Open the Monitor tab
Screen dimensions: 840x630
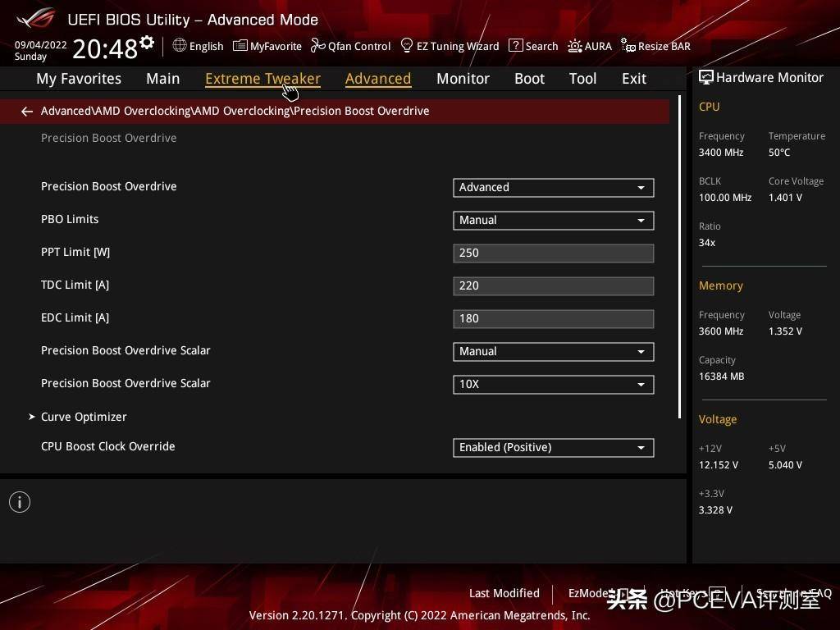[463, 79]
